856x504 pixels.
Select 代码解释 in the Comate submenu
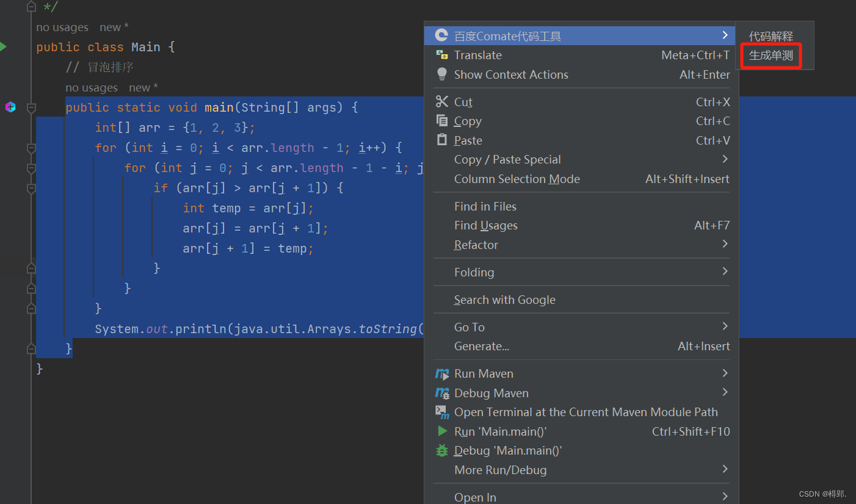coord(771,36)
